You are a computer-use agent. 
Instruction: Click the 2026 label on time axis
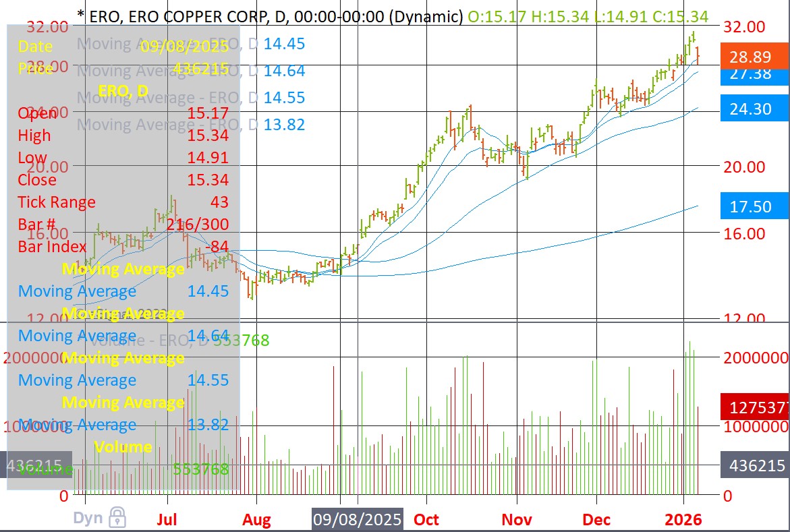coord(683,519)
